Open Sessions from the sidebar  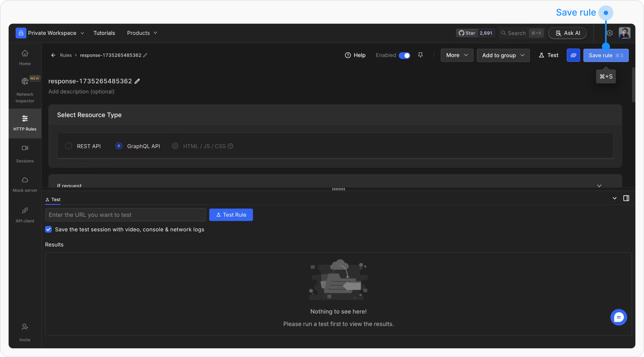pyautogui.click(x=25, y=148)
